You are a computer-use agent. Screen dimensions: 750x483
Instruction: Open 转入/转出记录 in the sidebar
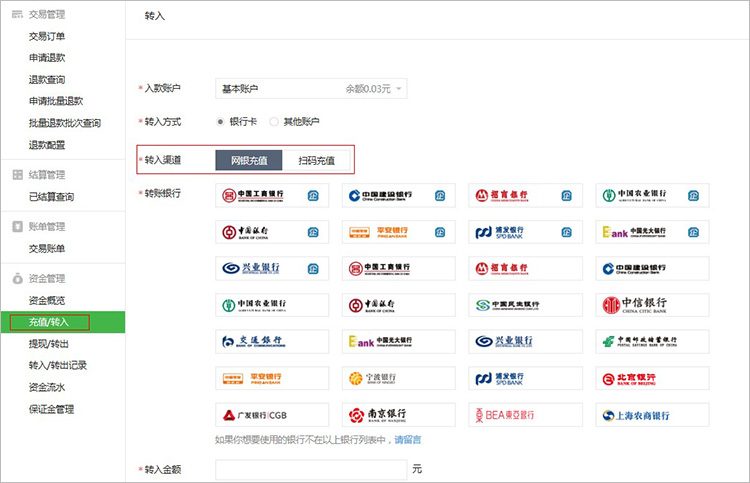click(58, 365)
